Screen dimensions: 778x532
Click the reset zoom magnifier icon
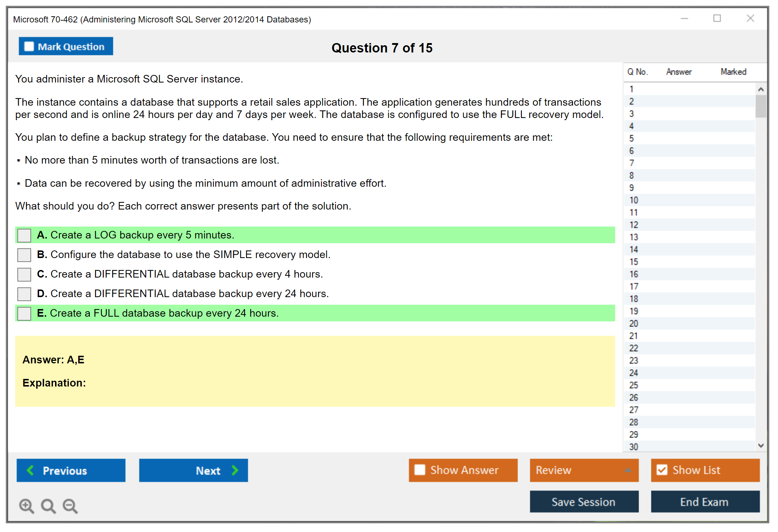(x=48, y=506)
